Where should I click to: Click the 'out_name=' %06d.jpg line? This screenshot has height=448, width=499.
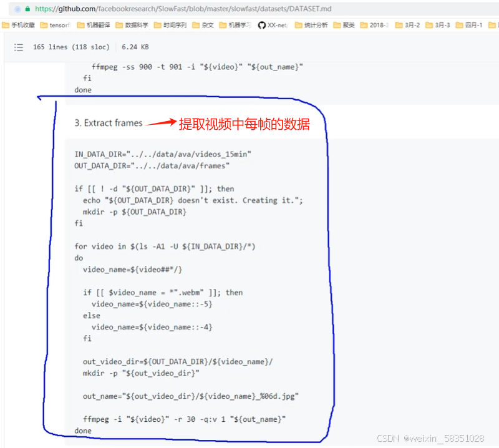point(191,396)
